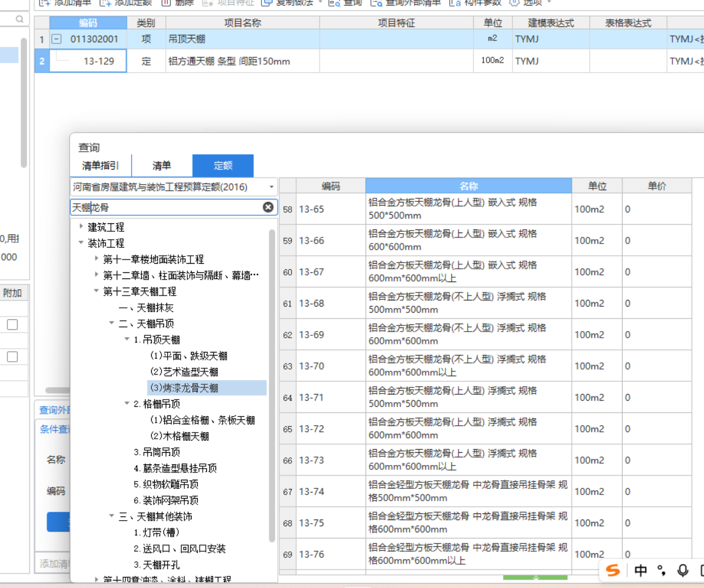Select result row with code 13-68

(485, 303)
